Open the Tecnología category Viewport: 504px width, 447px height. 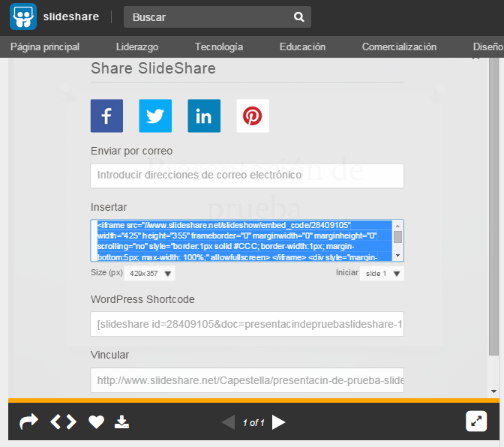(219, 47)
